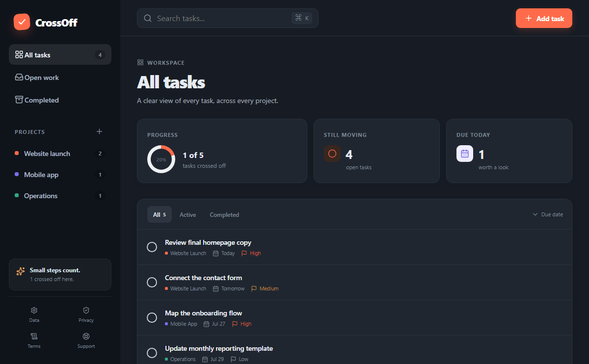Click the CrossOff checkmark logo icon

[x=22, y=22]
